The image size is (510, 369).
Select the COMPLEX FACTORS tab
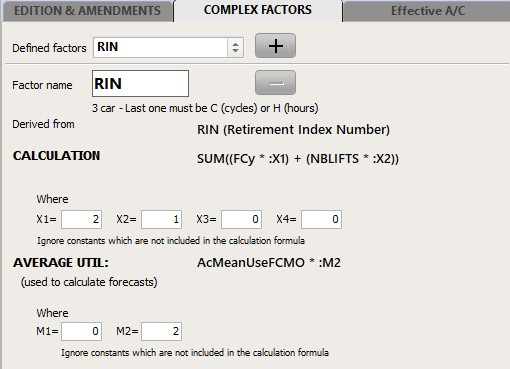[x=258, y=10]
